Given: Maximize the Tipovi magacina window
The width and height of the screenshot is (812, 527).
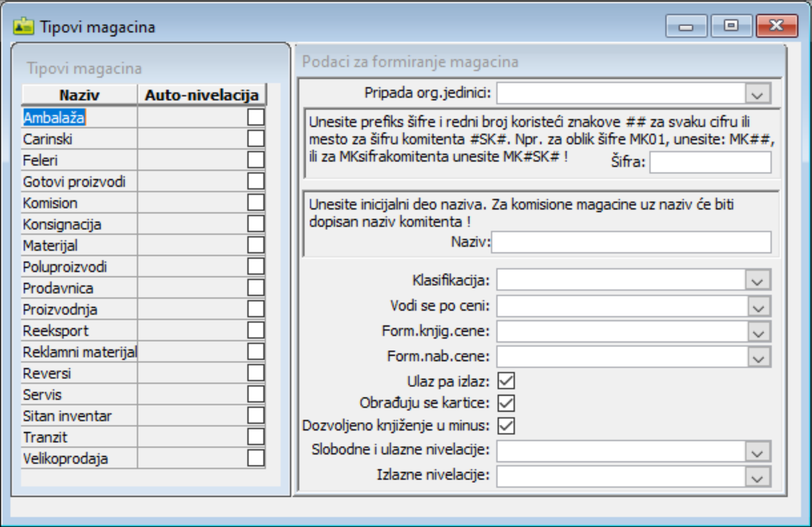Looking at the screenshot, I should point(731,26).
